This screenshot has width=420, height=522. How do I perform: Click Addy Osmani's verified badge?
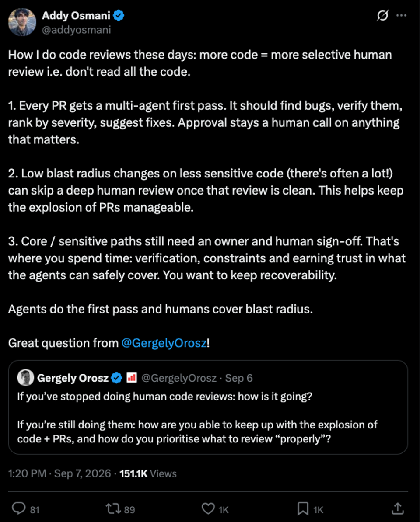tap(119, 15)
